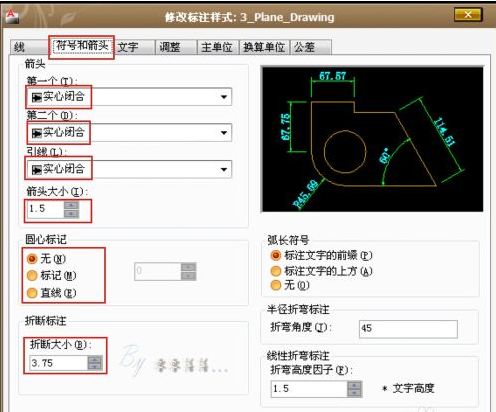Close the dimension style dialog
Image resolution: width=496 pixels, height=412 pixels.
coord(468,15)
